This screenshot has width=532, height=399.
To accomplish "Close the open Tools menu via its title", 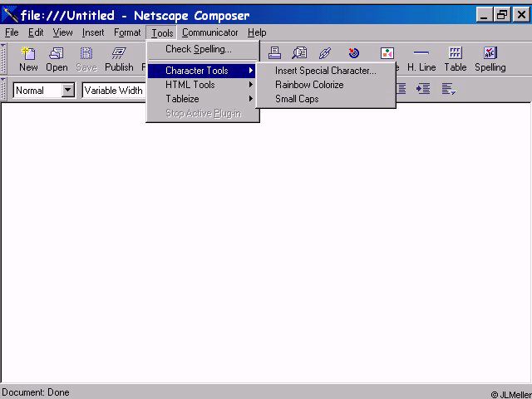I will coord(162,33).
